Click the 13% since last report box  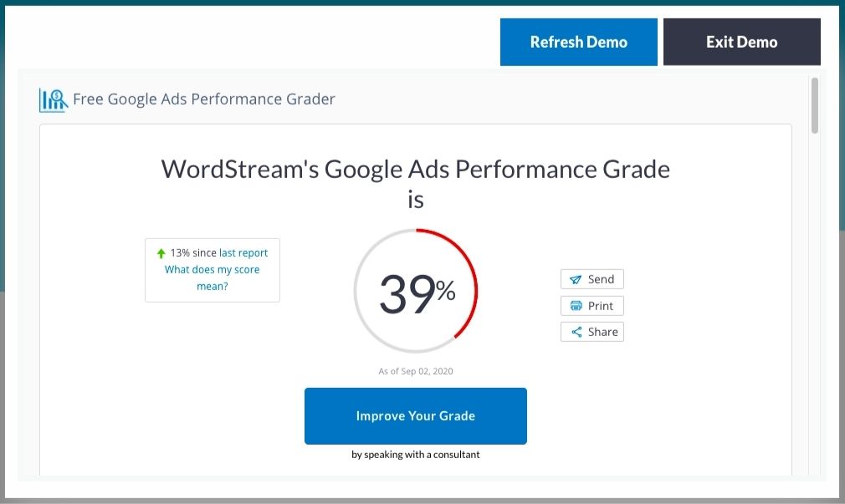click(x=212, y=269)
